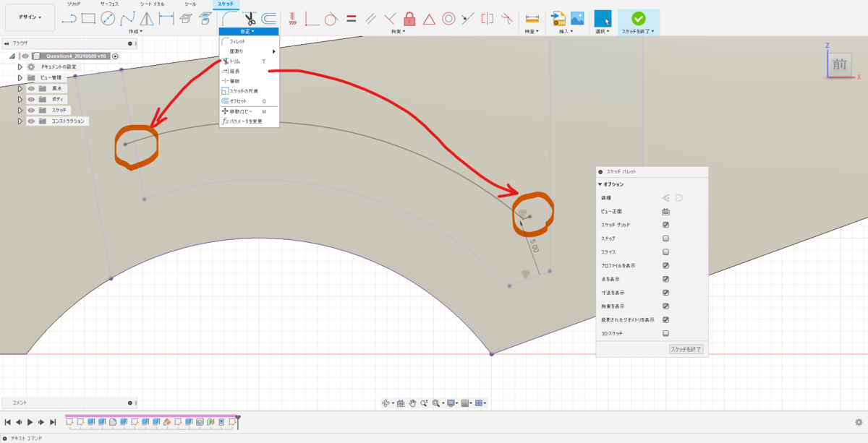Expand the スケッチ folder in browser

pos(20,110)
